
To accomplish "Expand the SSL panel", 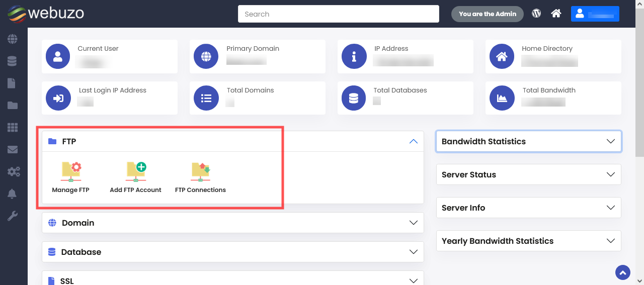I will (x=414, y=280).
